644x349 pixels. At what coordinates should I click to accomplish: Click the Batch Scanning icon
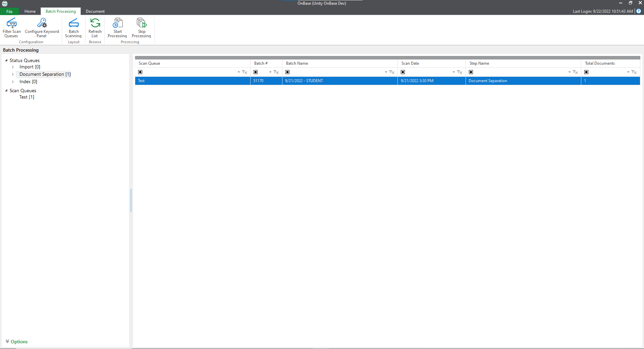tap(73, 27)
